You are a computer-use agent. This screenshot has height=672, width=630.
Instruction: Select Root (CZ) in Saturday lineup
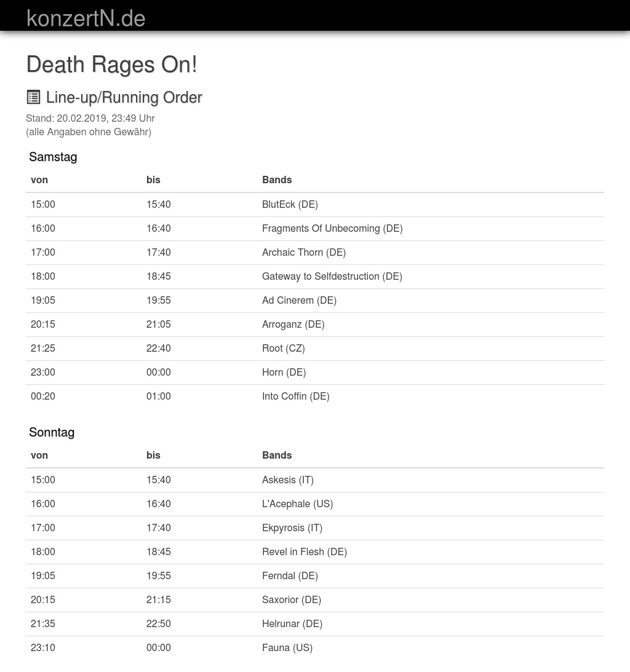(283, 348)
